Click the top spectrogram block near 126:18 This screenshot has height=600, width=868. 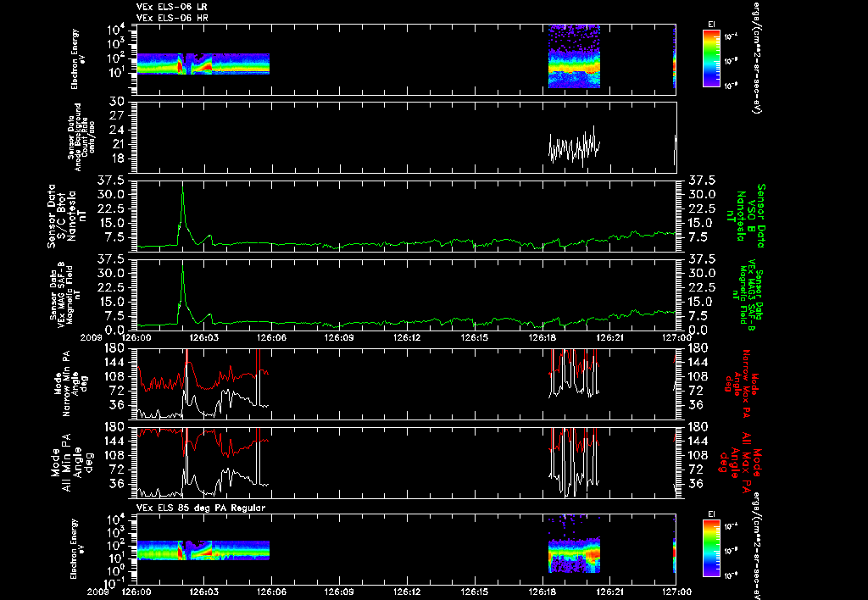tap(574, 57)
